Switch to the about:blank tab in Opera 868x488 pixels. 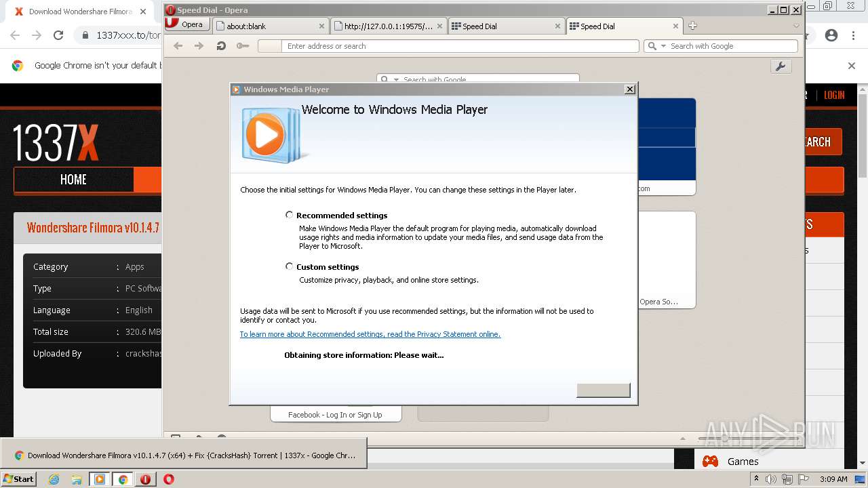271,26
